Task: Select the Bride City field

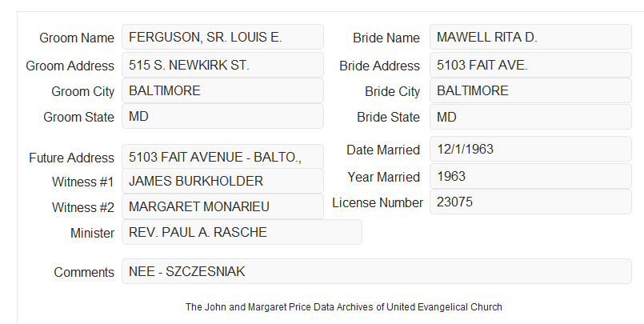Action: click(530, 90)
